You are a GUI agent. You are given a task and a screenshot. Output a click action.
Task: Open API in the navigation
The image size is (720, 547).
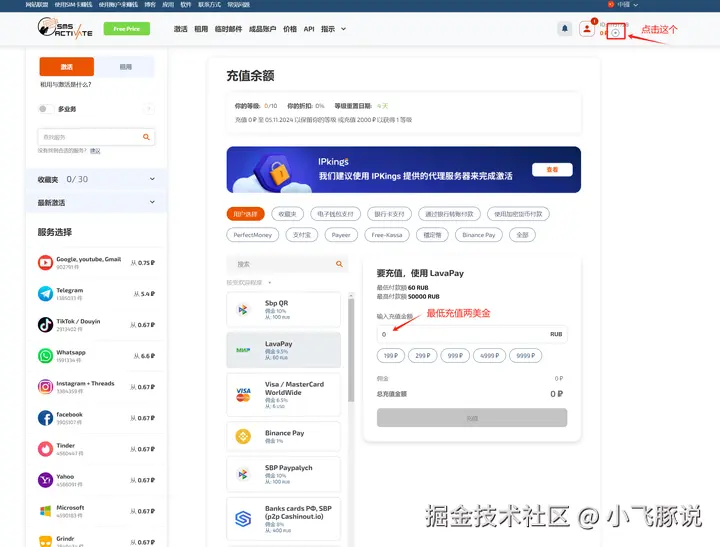pos(309,29)
